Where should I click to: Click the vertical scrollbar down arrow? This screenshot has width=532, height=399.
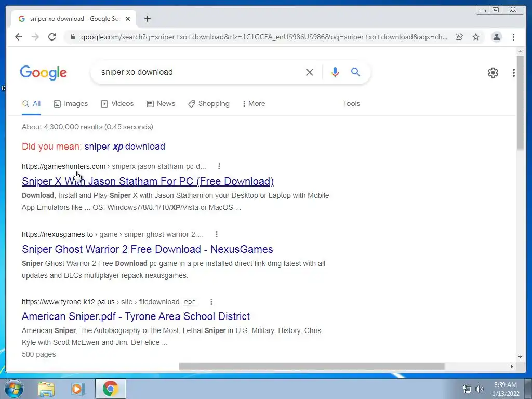520,357
